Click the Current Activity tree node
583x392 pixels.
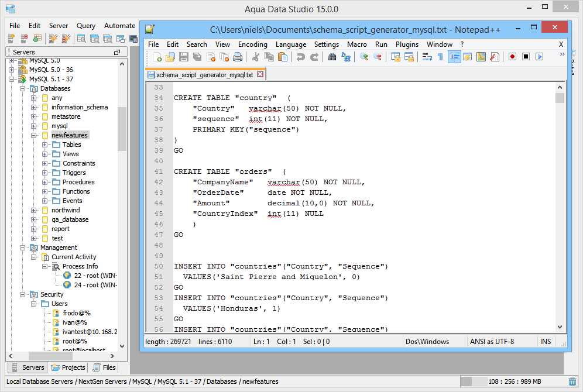[x=74, y=257]
